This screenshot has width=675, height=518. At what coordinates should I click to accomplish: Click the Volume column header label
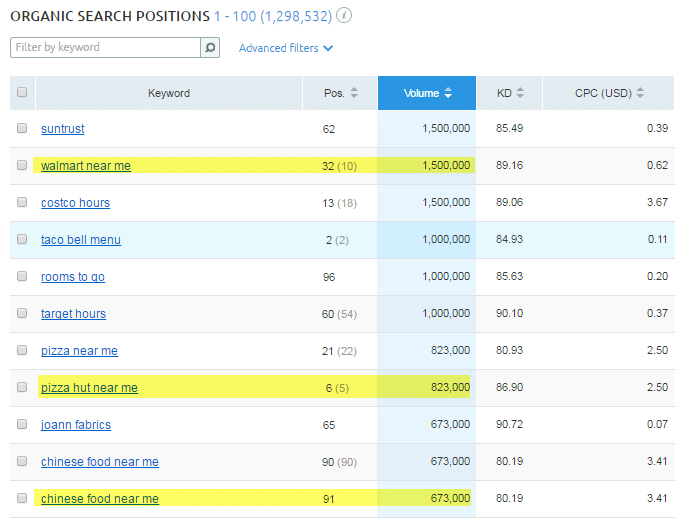coord(421,93)
